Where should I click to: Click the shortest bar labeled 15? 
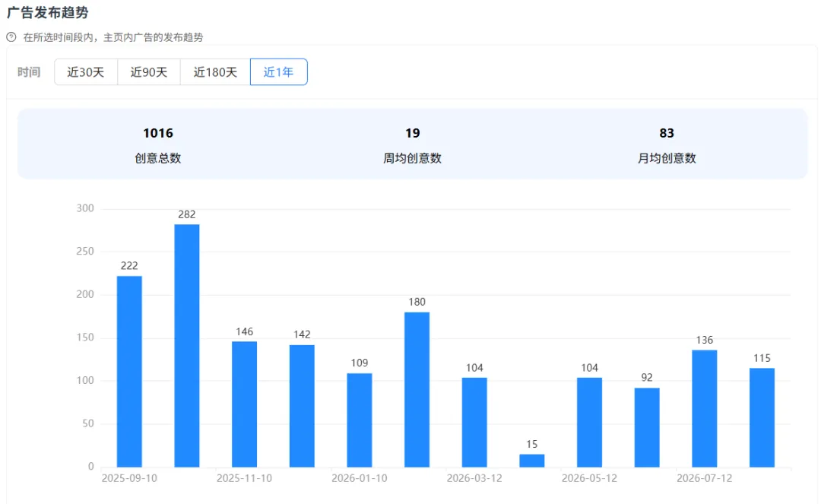[x=532, y=461]
